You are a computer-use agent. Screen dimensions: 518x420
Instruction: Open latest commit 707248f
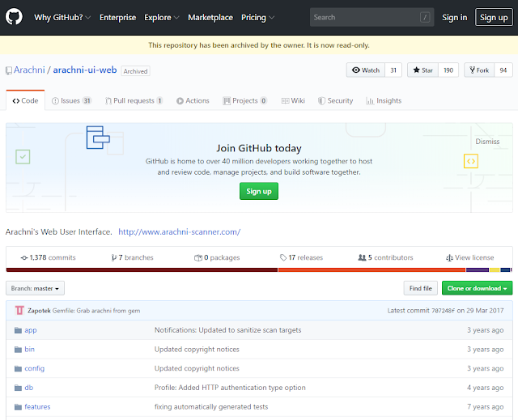[443, 311]
